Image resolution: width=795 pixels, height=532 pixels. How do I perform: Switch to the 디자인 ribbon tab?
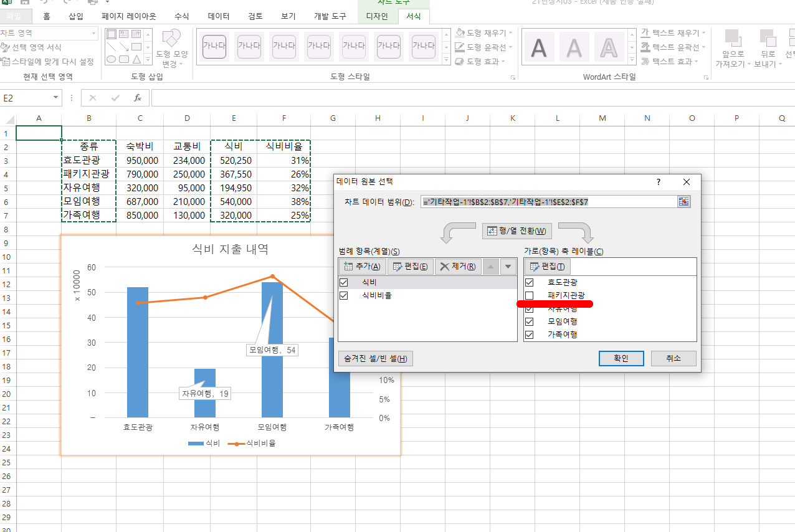coord(376,16)
